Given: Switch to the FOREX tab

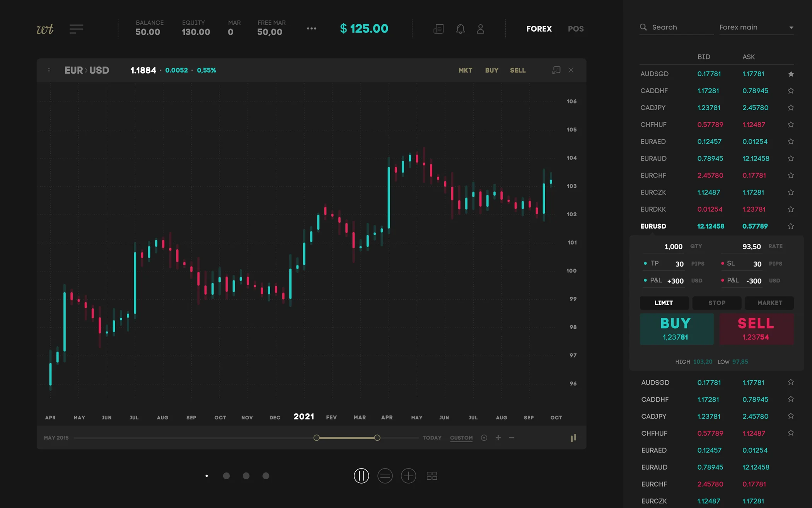Looking at the screenshot, I should [539, 29].
